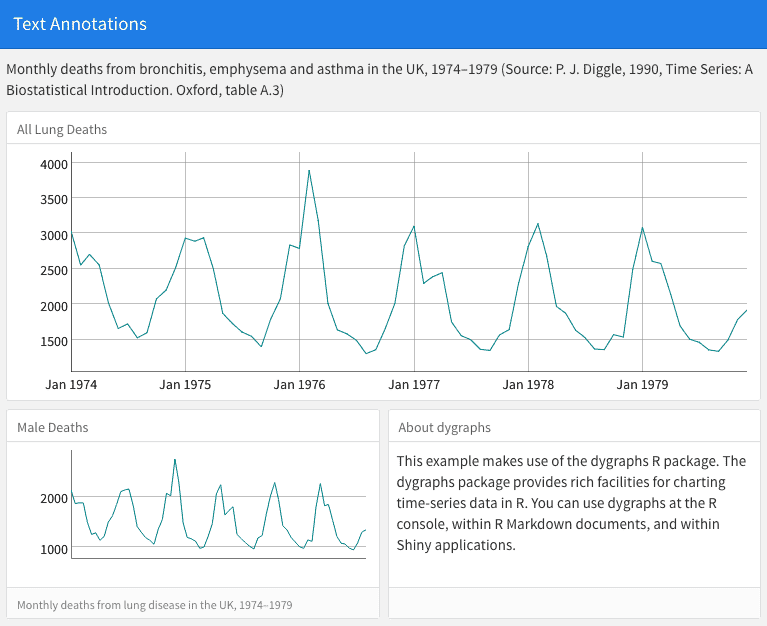Viewport: 767px width, 626px height.
Task: Click the Male Deaths chart footer caption
Action: coord(155,605)
